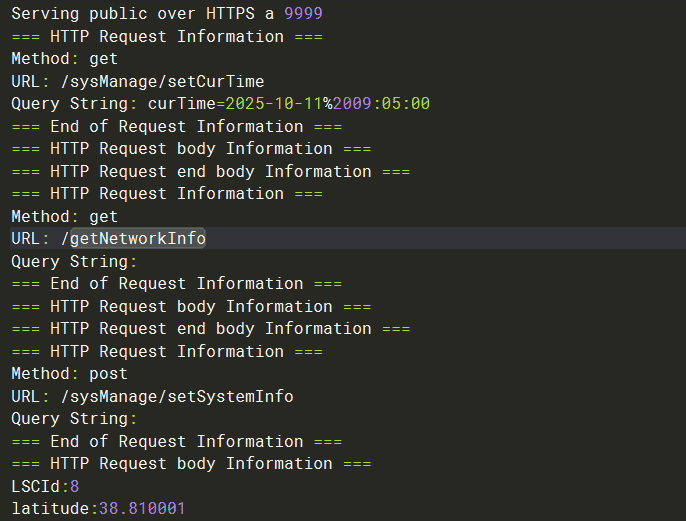The height and width of the screenshot is (521, 686).
Task: Click "Method: get" above the getNetworkInfo URL
Action: 65,217
